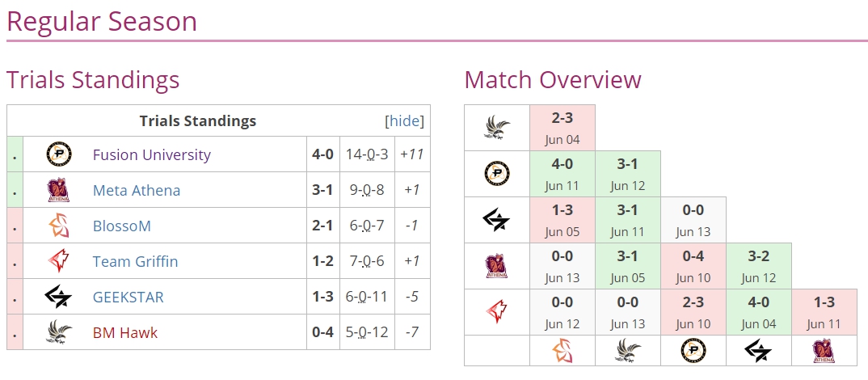Screen dimensions: 868x380
Task: Click the GEEKSTAR logo in standings table
Action: (59, 297)
